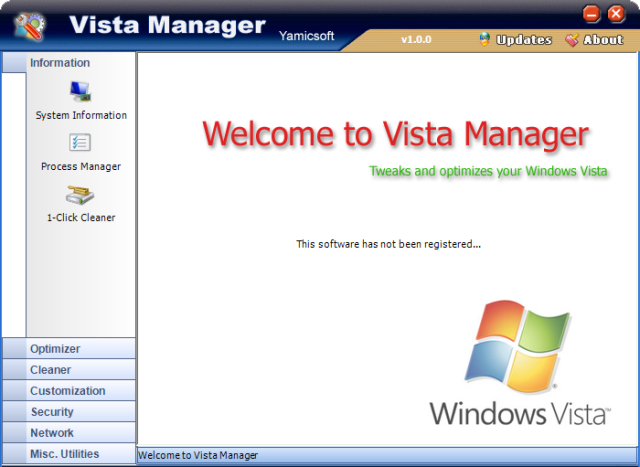The height and width of the screenshot is (467, 640).
Task: Open the Security category
Action: [x=69, y=412]
